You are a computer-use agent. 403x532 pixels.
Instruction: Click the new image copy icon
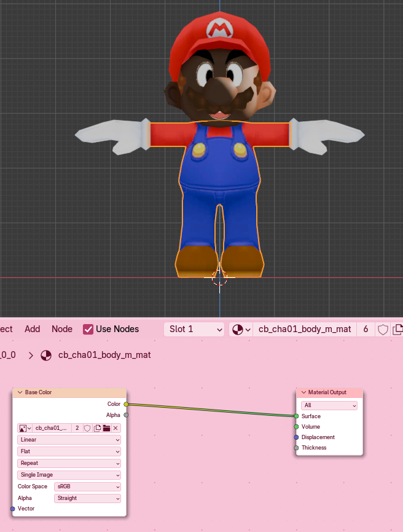coord(97,428)
